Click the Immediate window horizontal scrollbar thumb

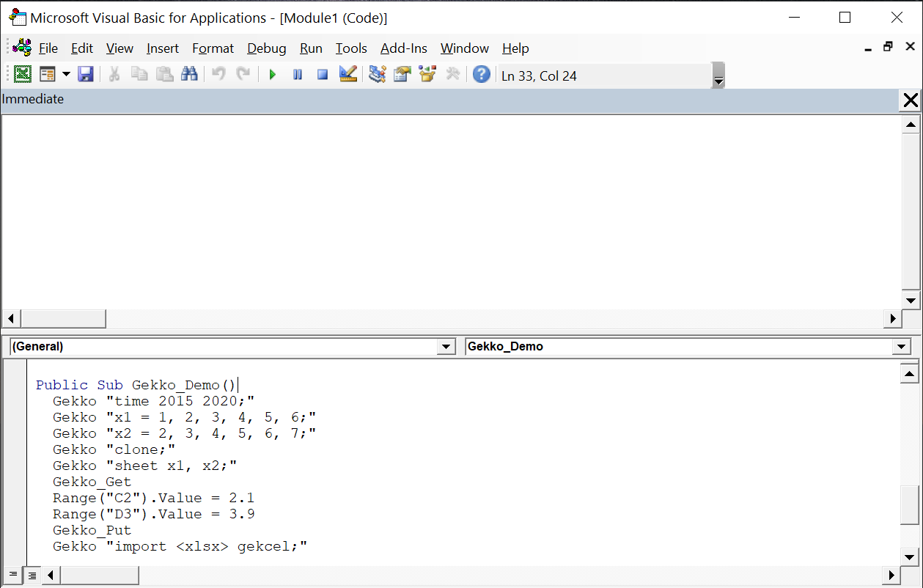coord(63,319)
